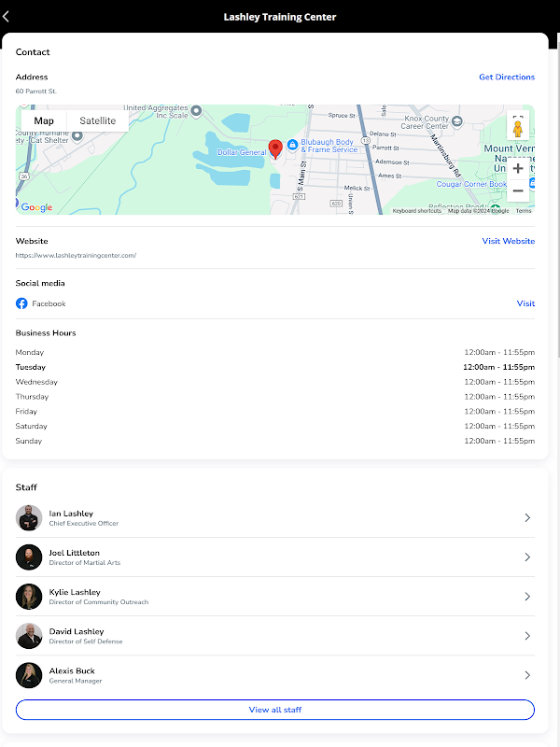Click the red location pin on map

[275, 148]
